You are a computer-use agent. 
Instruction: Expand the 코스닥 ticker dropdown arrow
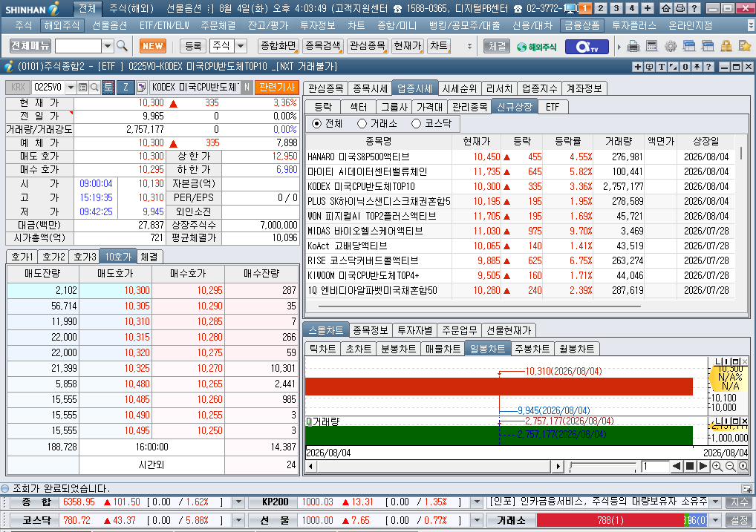(x=238, y=520)
